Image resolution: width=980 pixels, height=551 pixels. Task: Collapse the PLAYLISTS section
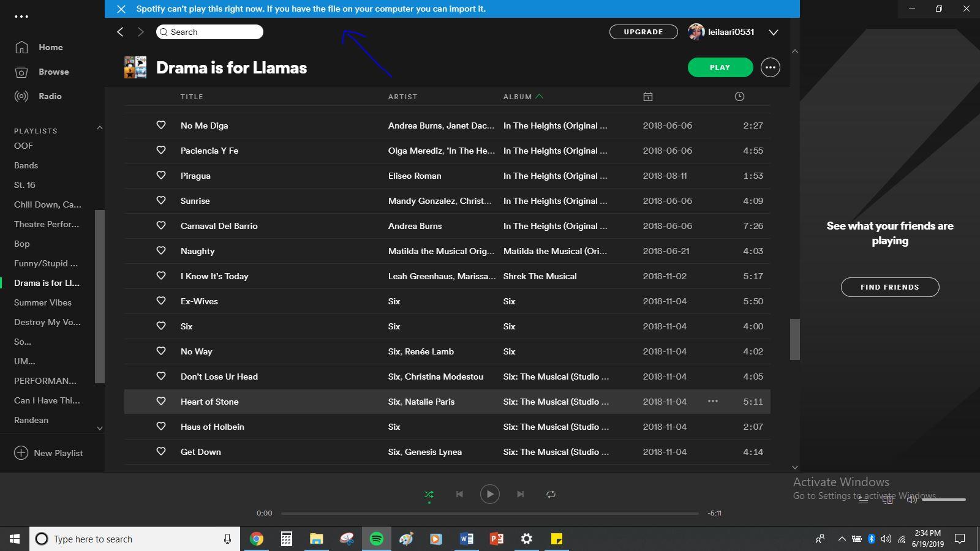pyautogui.click(x=99, y=127)
